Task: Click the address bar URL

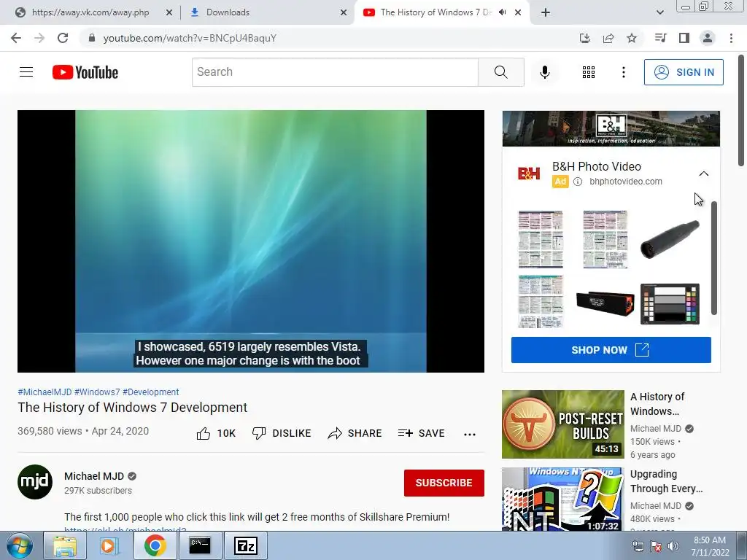Action: [x=190, y=38]
